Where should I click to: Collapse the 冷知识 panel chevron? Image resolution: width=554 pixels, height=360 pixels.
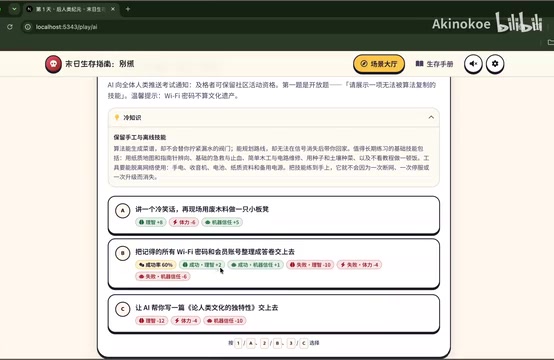[x=431, y=117]
